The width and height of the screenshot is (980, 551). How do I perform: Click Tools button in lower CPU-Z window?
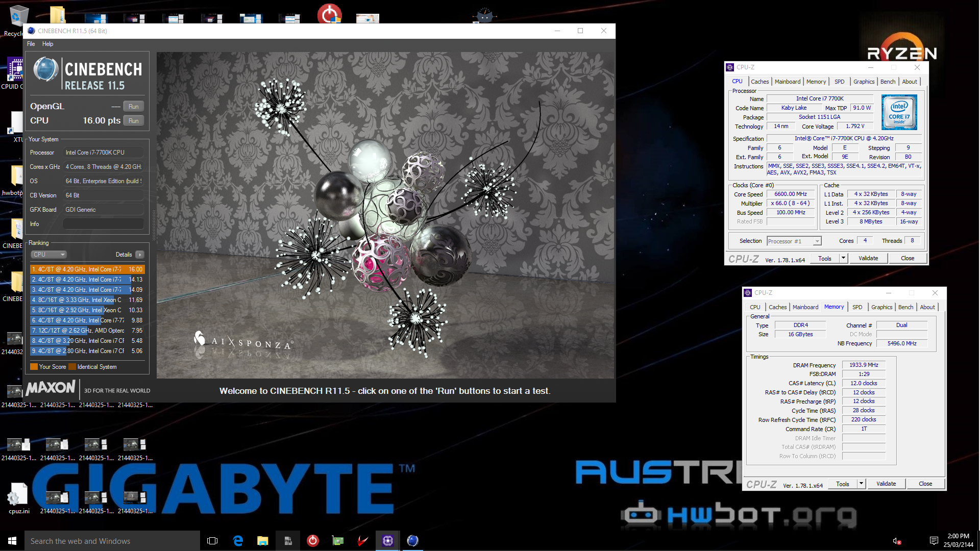843,484
